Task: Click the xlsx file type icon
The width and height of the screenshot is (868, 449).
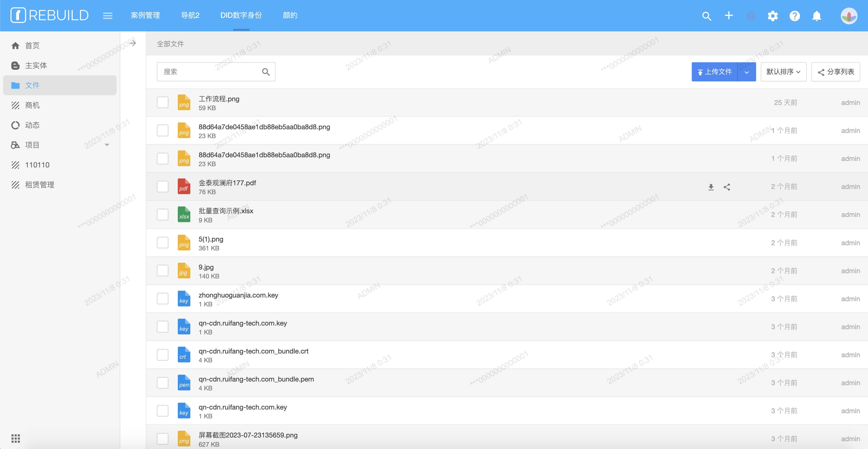Action: pyautogui.click(x=184, y=215)
